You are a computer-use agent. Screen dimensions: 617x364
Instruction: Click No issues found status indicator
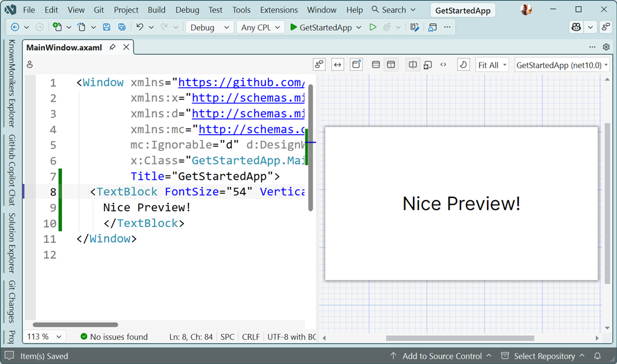click(114, 336)
